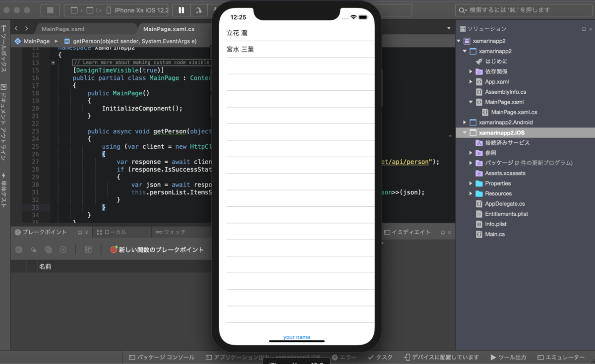The height and width of the screenshot is (364, 595).
Task: Click the step-over execution icon
Action: 199,10
